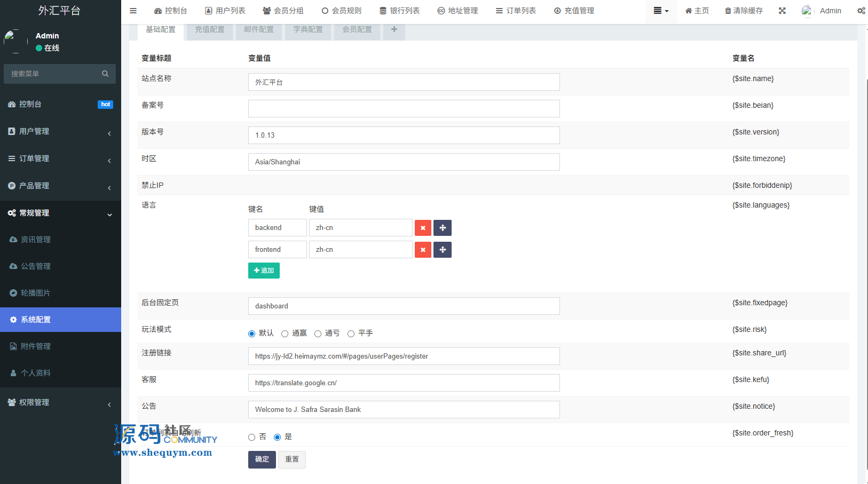Image resolution: width=868 pixels, height=484 pixels.
Task: Click the search icon in sidebar menu
Action: pyautogui.click(x=105, y=74)
